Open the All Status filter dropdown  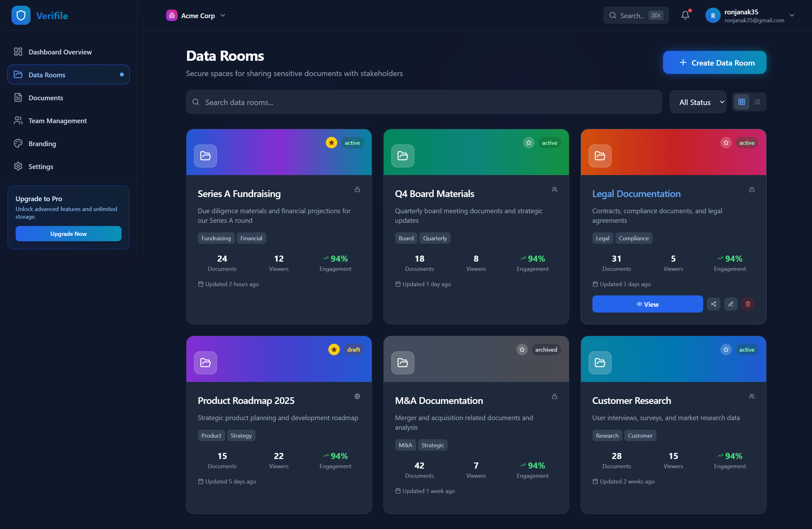click(698, 102)
